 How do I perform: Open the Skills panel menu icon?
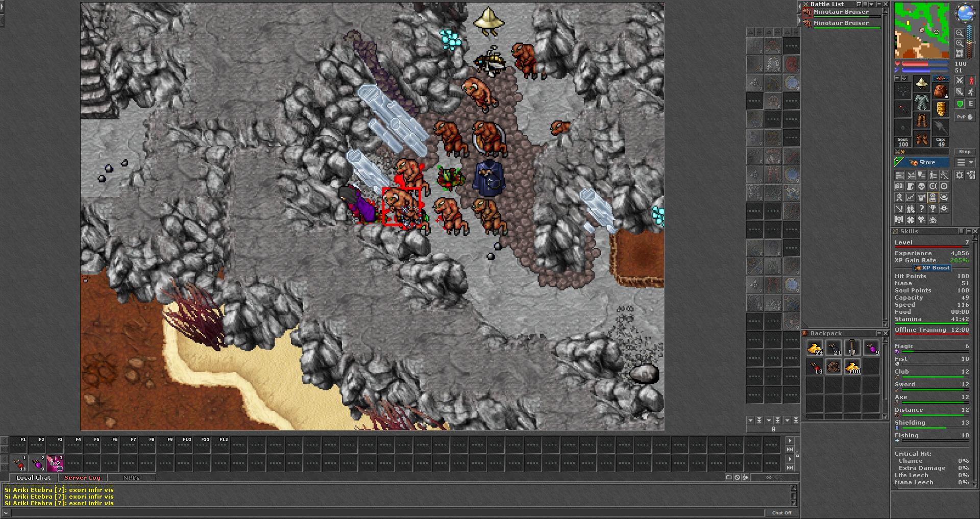(961, 231)
